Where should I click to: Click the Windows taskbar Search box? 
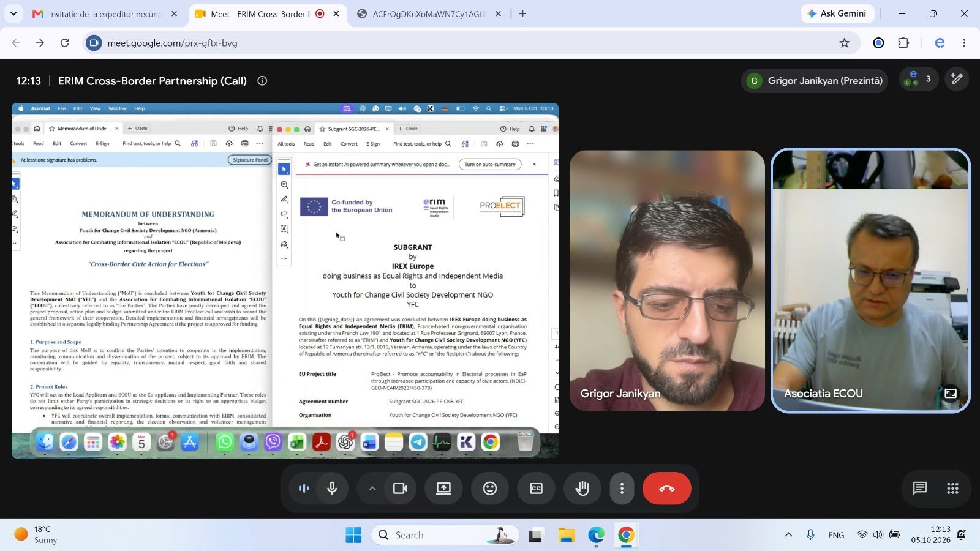pos(445,535)
